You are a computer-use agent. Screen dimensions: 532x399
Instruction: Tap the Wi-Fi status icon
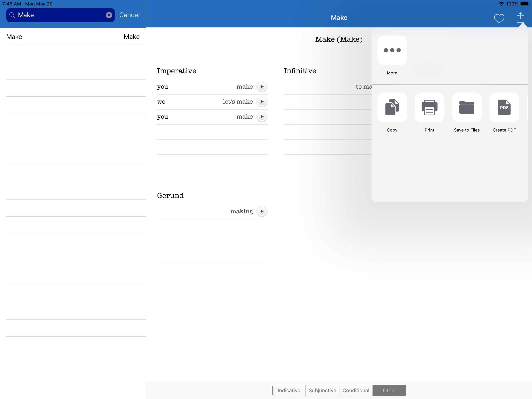tap(501, 4)
